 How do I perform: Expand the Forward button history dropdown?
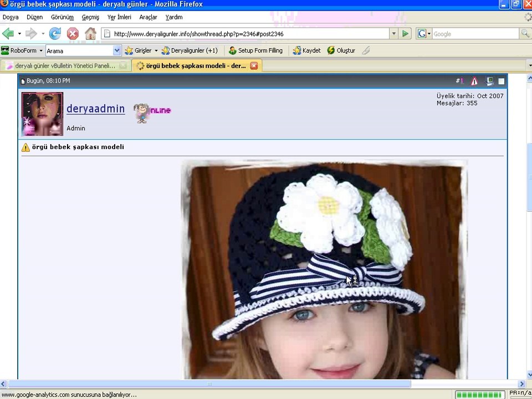tap(43, 34)
